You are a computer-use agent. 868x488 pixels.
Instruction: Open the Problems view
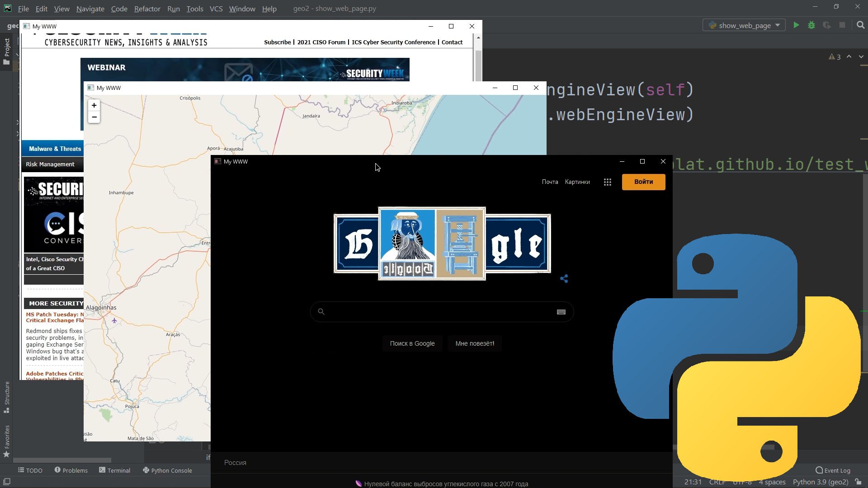[x=71, y=470]
